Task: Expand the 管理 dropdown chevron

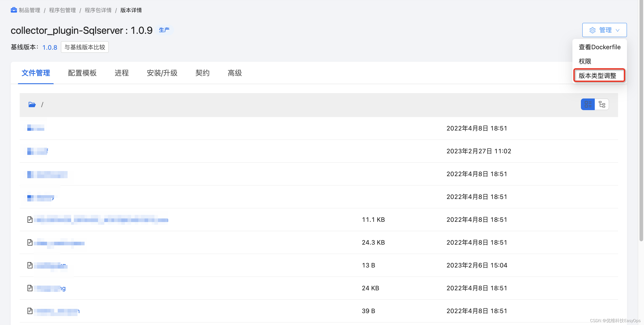Action: pyautogui.click(x=618, y=30)
